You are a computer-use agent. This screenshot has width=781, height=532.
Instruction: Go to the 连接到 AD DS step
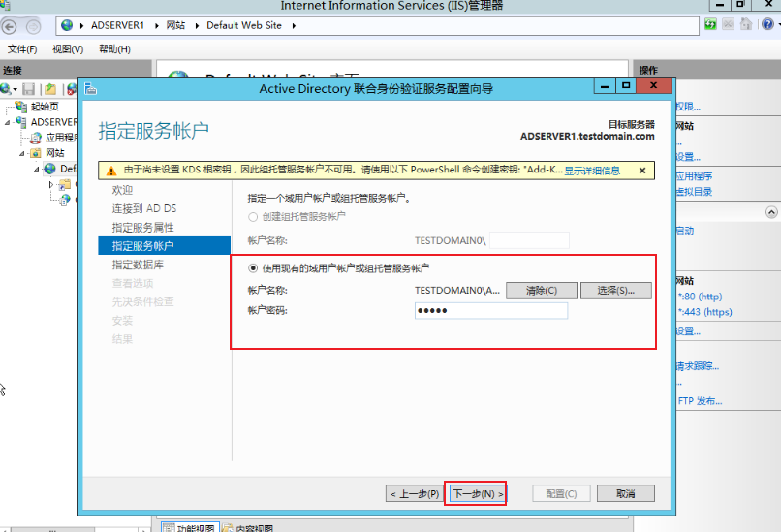coord(144,208)
